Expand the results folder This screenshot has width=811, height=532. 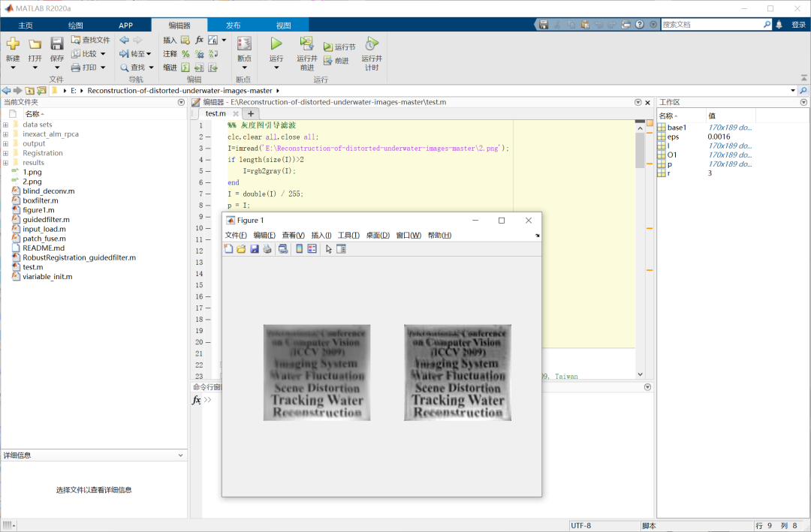5,163
